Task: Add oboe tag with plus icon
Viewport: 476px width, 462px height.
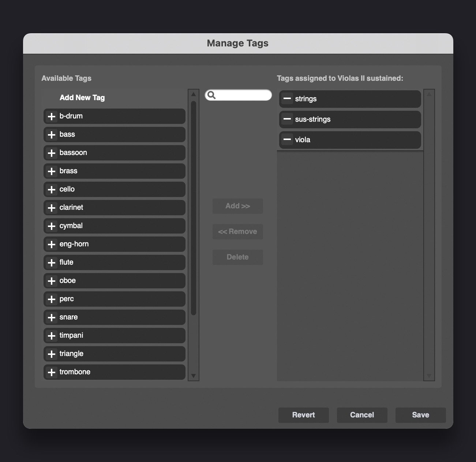Action: point(52,281)
